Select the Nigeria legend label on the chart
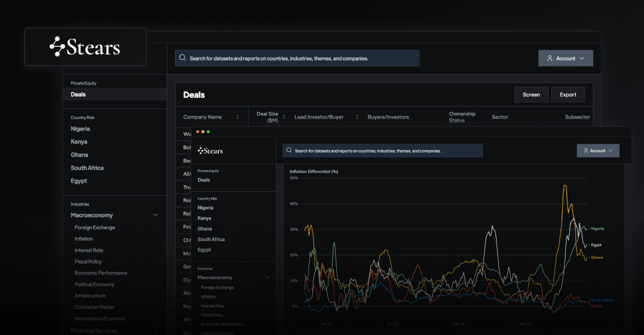This screenshot has height=335, width=644. 597,229
